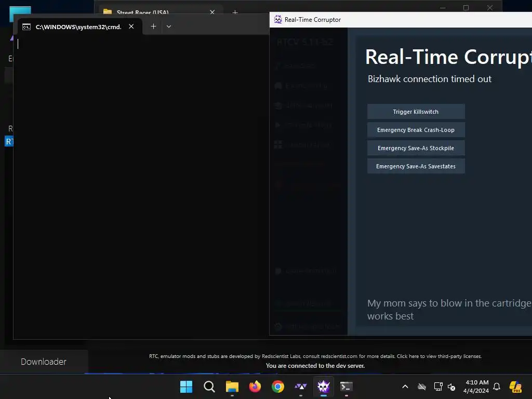Open the clock showing 4:10 AM
The width and height of the screenshot is (532, 399).
point(476,387)
